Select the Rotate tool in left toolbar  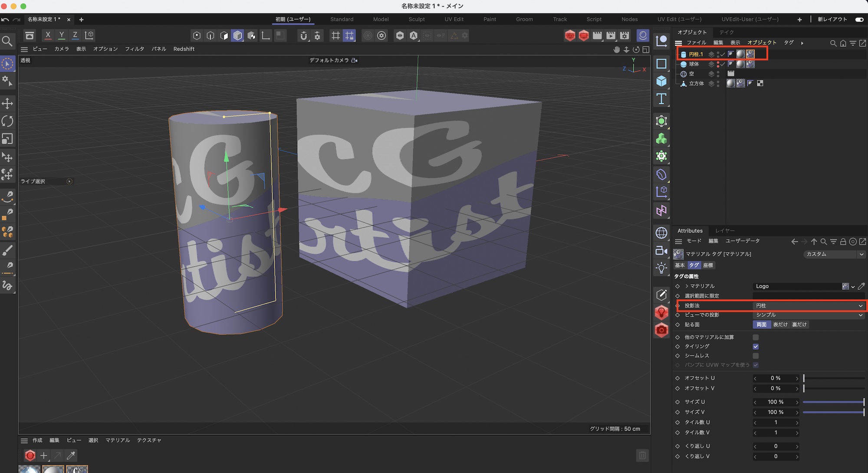coord(7,121)
